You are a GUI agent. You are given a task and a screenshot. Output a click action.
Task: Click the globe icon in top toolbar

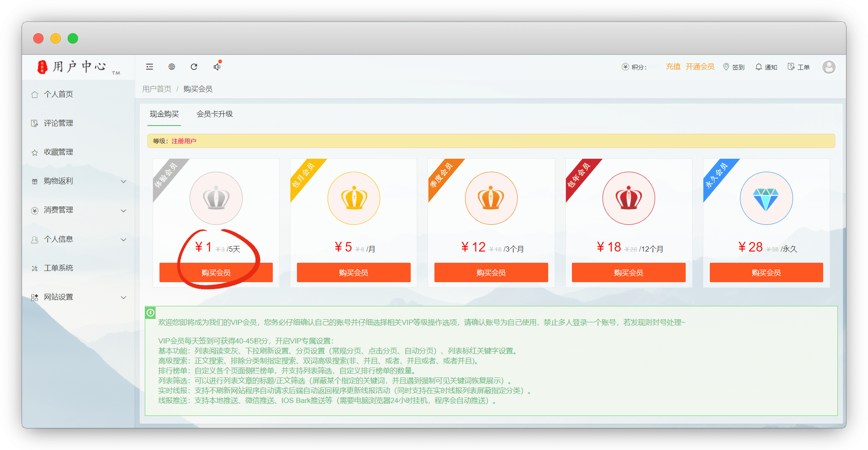click(x=172, y=67)
